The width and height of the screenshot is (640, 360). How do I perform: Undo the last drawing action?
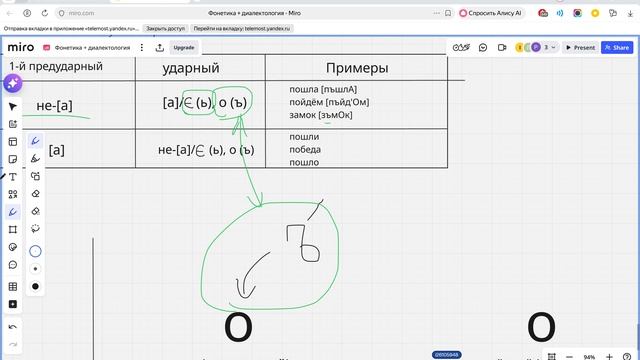(13, 327)
